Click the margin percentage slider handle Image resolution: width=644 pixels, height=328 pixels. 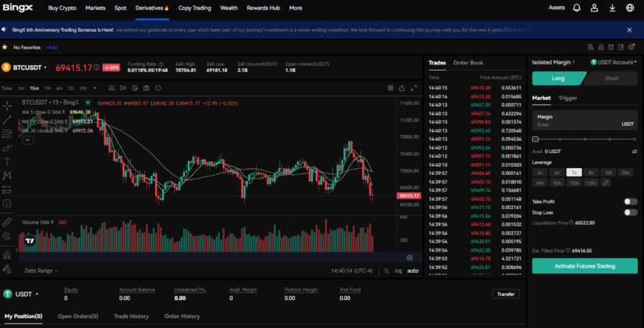(x=536, y=139)
